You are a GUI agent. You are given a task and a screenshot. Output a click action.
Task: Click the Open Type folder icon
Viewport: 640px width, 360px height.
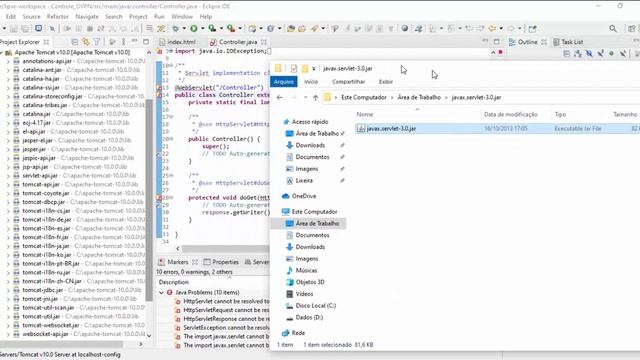click(291, 29)
